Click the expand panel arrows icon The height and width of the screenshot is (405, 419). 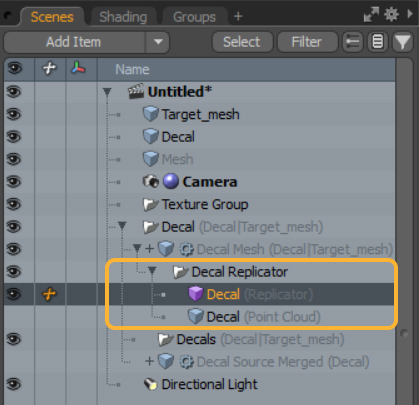371,15
